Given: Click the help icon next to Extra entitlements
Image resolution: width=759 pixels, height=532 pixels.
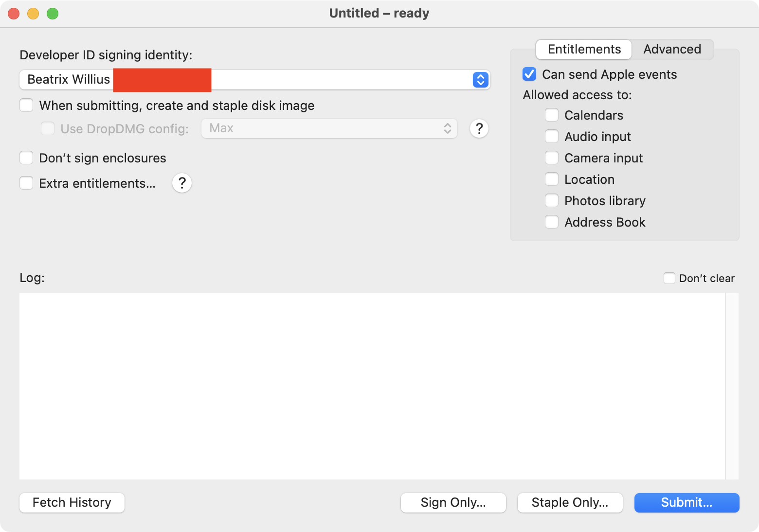Looking at the screenshot, I should coord(182,183).
